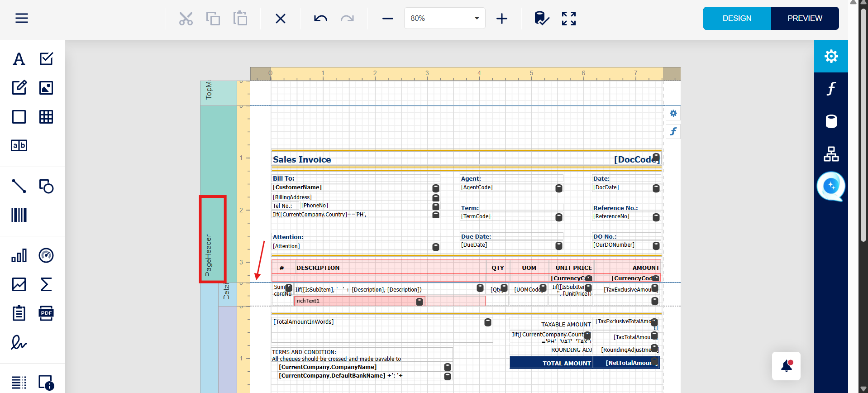The width and height of the screenshot is (868, 393).
Task: Select the Picture Box tool
Action: 46,88
